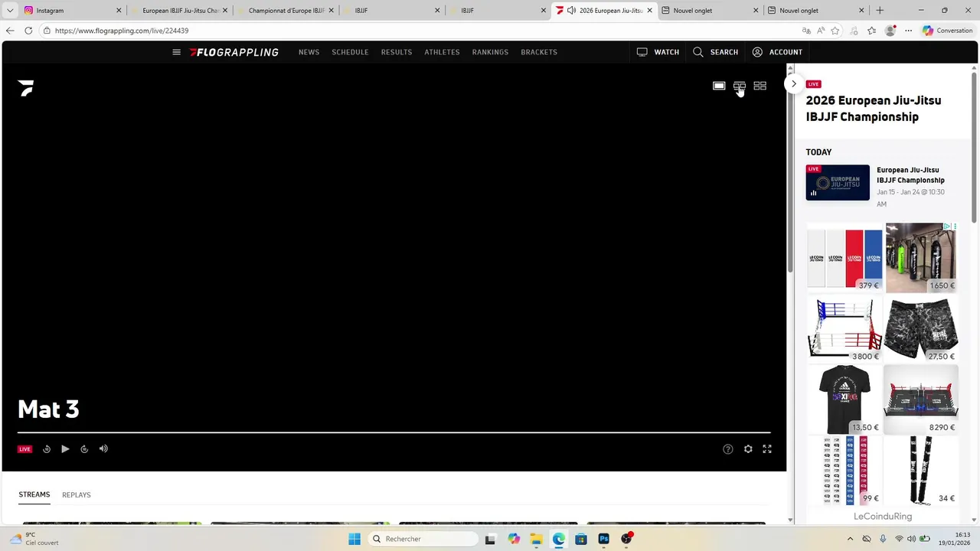Open the weather widget on the taskbar
This screenshot has width=980, height=551.
click(34, 539)
